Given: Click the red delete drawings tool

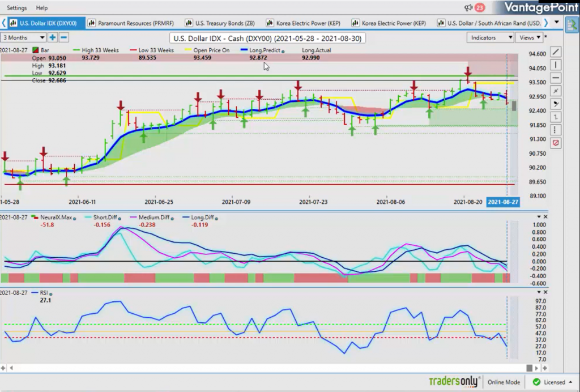Looking at the screenshot, I should (556, 143).
